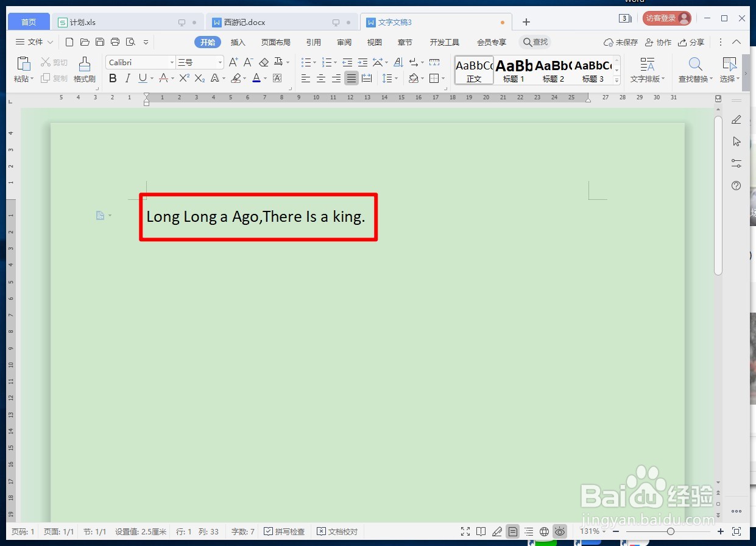Open the Calibri font name dropdown
Viewport: 756px width, 546px height.
(x=172, y=62)
